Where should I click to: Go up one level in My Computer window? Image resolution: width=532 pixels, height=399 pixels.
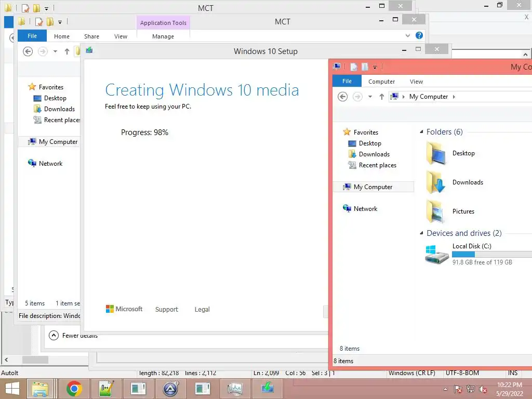click(382, 97)
